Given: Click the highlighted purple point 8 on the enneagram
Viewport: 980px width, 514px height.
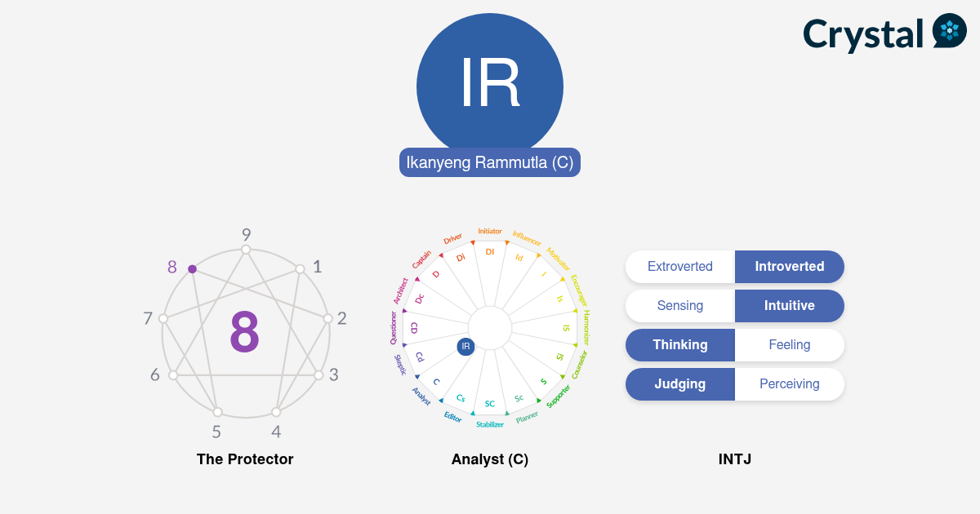Looking at the screenshot, I should pos(192,268).
